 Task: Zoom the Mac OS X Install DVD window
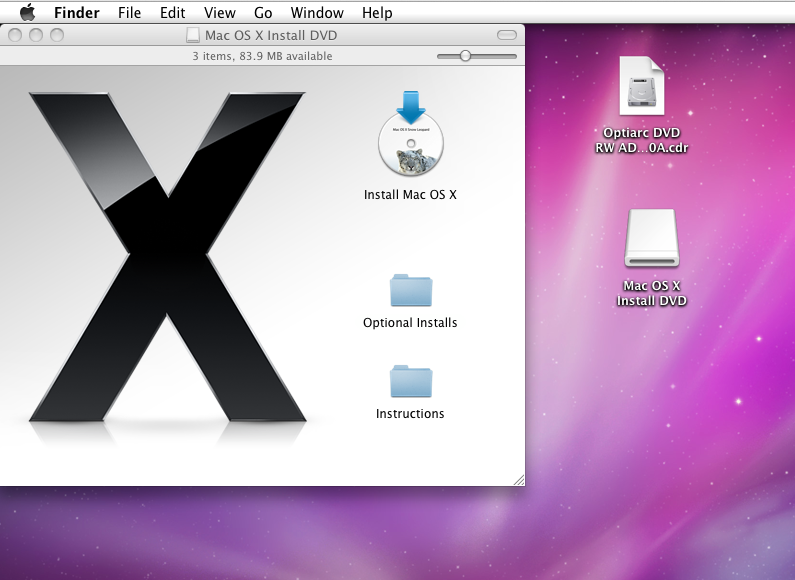tap(57, 35)
